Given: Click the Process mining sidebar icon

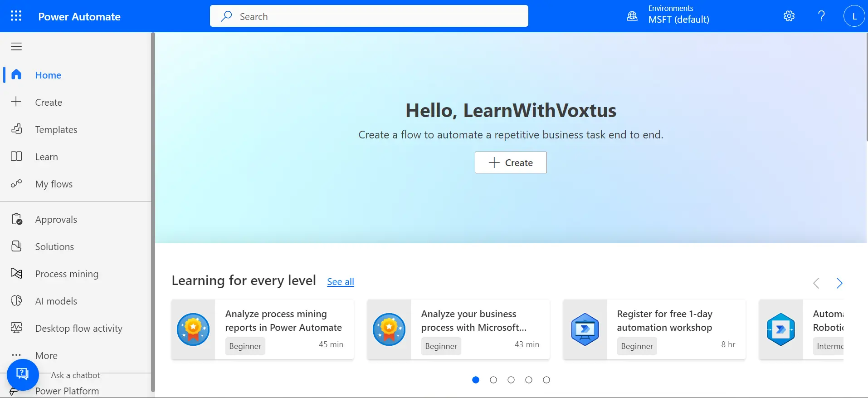Looking at the screenshot, I should [x=16, y=273].
